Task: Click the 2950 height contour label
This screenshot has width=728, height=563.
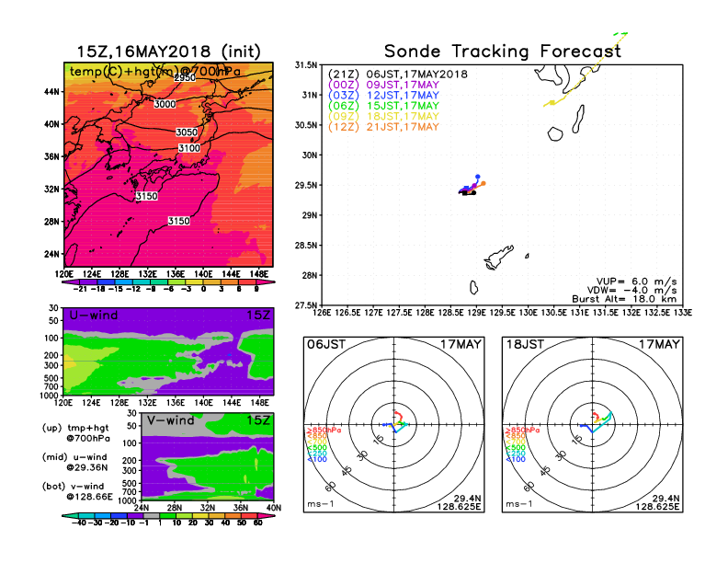Action: click(x=185, y=77)
